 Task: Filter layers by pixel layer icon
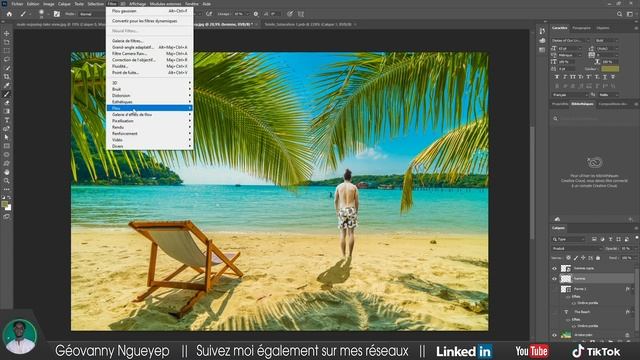click(594, 239)
